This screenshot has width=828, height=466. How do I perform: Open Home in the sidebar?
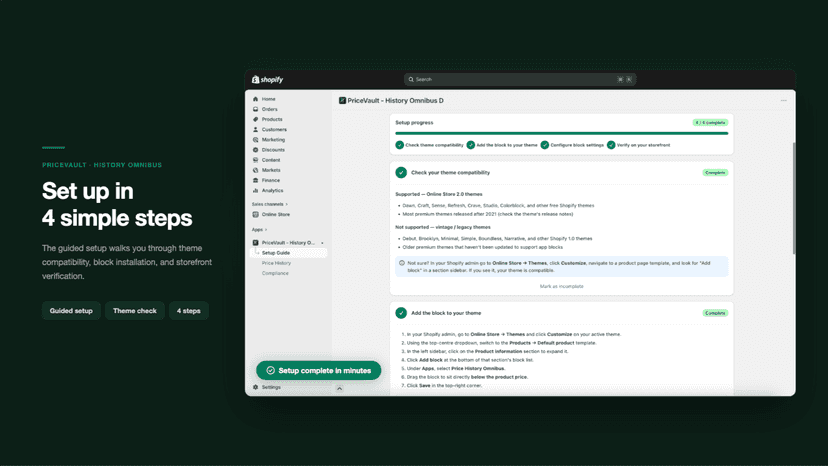(268, 99)
